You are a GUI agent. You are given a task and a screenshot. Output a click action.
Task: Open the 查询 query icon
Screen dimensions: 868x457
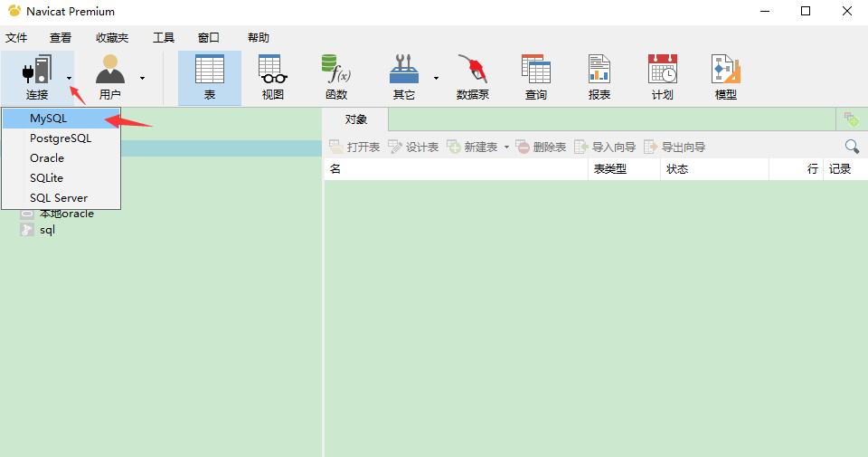(x=536, y=70)
